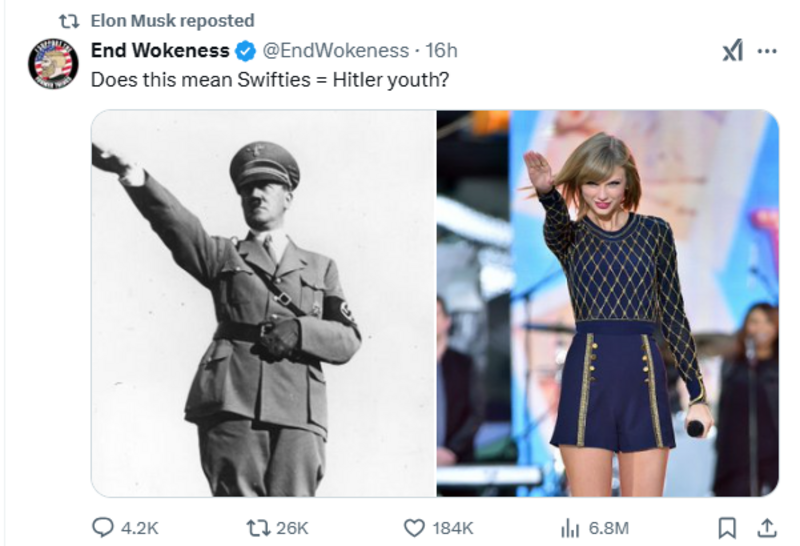
Task: Open the left black-and-white photo
Action: click(264, 303)
